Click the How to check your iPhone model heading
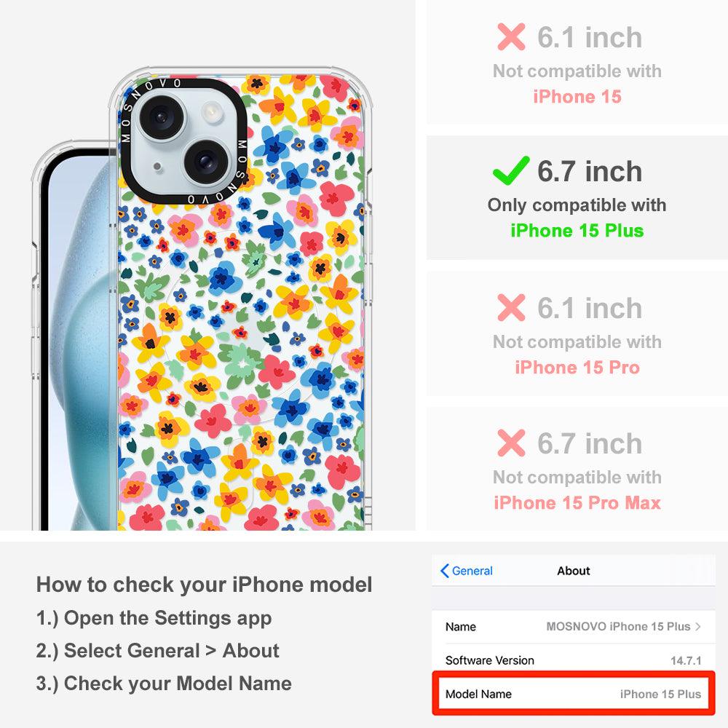Screen dimensions: 728x728 coord(205,584)
